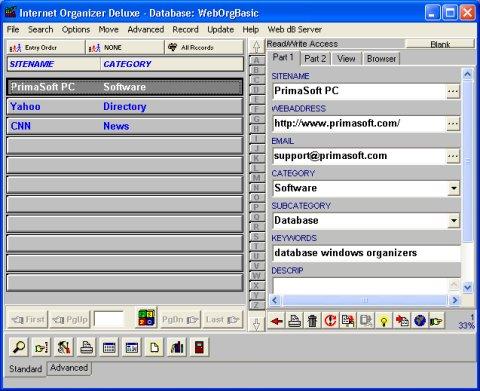This screenshot has height=391, width=480.
Task: Click the form window icon beside table icon
Action: [x=132, y=347]
